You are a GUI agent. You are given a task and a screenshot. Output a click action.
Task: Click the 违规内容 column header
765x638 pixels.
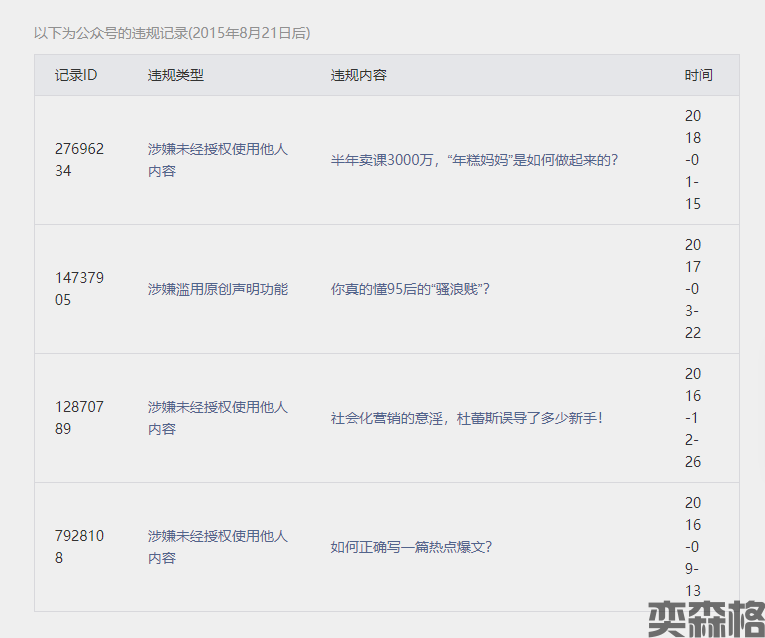coord(359,75)
